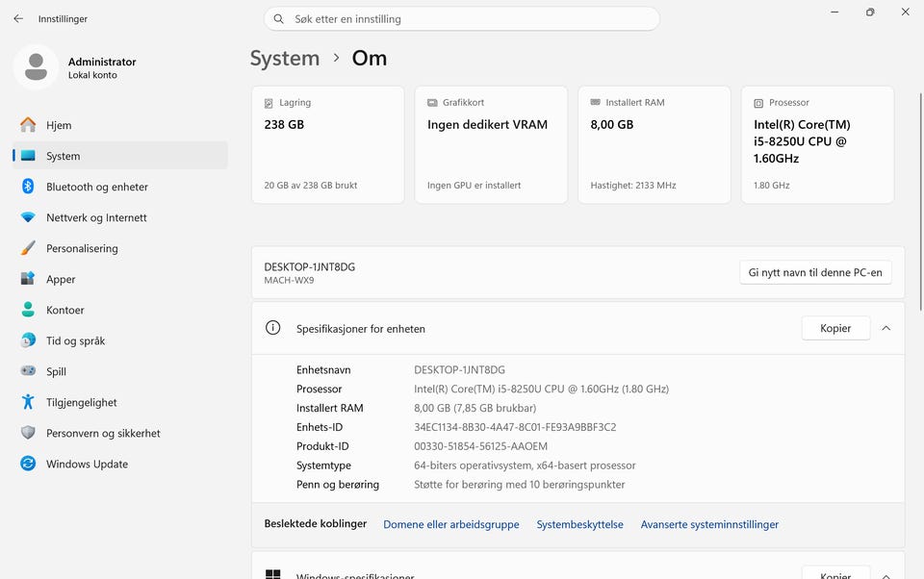
Task: Select the Grafikkort Ingen dedikert VRAM card
Action: pyautogui.click(x=491, y=145)
